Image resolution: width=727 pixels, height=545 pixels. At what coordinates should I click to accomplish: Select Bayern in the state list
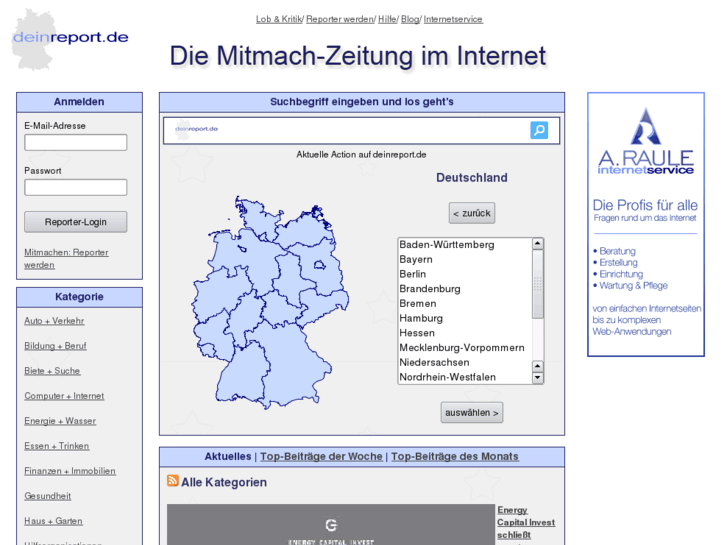tap(465, 259)
